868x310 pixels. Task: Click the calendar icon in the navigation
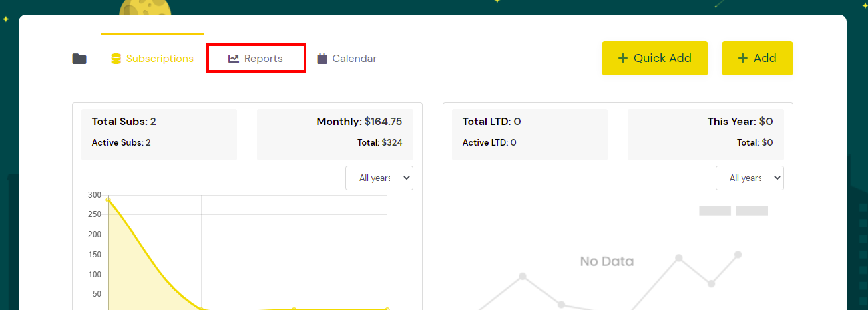[322, 59]
